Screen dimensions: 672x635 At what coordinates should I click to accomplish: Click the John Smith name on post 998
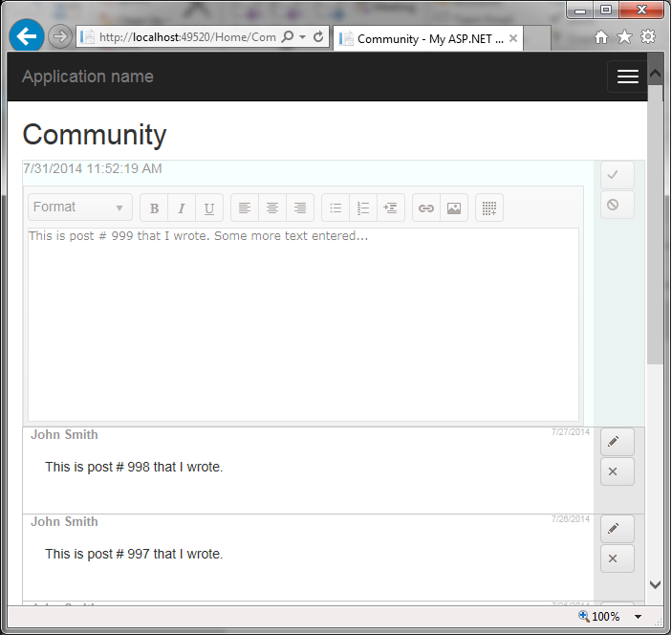click(64, 435)
